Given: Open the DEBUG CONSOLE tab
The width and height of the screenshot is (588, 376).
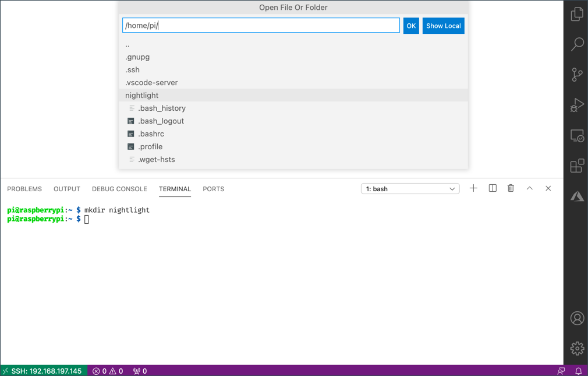Looking at the screenshot, I should point(119,189).
